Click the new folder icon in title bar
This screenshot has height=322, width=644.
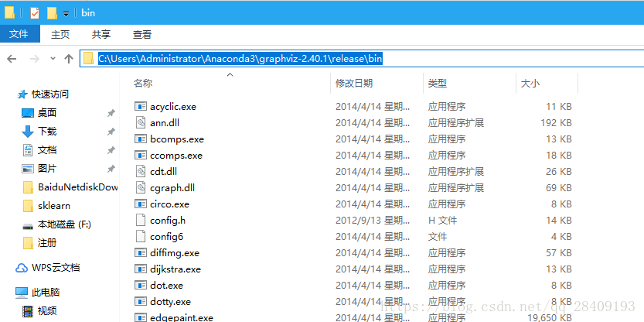pyautogui.click(x=52, y=13)
